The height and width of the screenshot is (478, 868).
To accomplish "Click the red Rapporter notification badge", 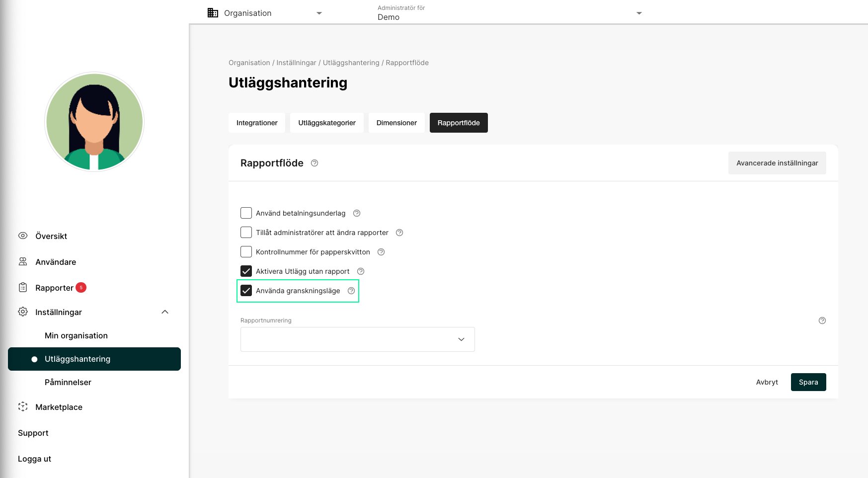I will pyautogui.click(x=81, y=287).
